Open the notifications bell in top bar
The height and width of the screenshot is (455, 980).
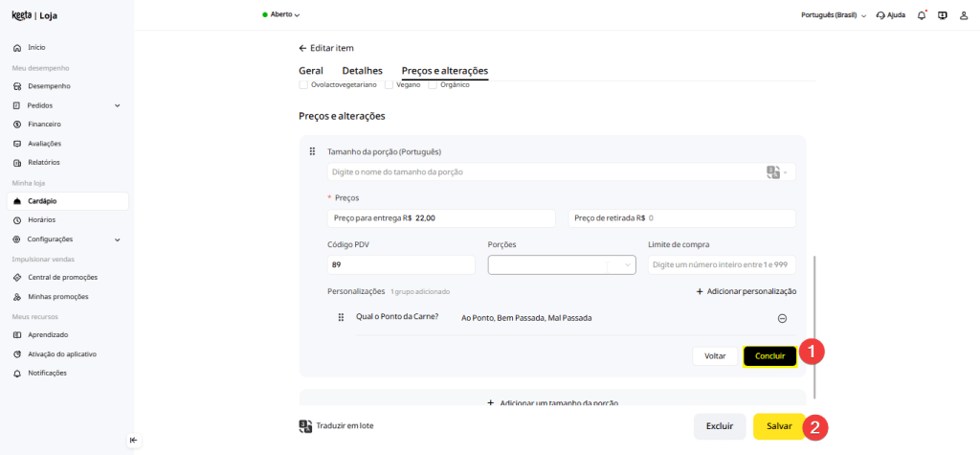tap(921, 15)
